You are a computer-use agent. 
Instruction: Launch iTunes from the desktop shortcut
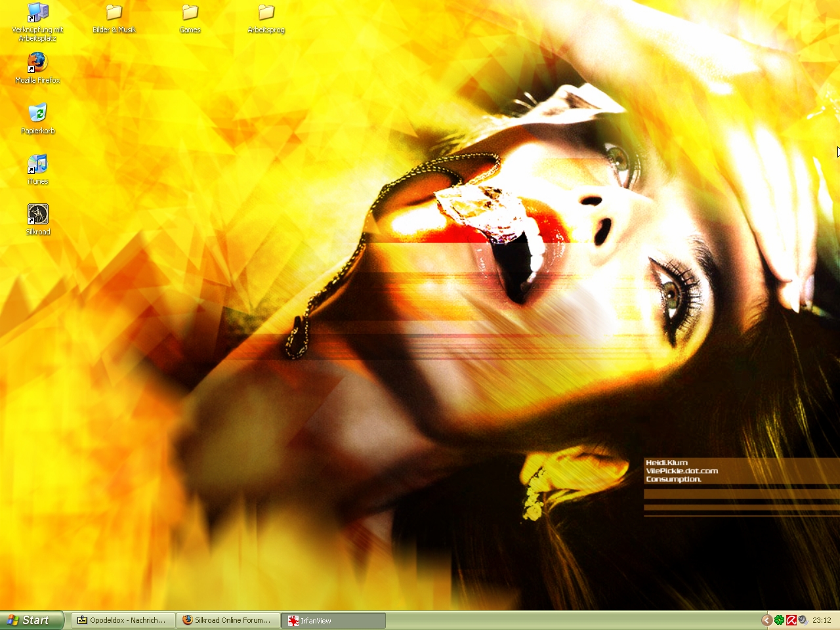pos(37,164)
